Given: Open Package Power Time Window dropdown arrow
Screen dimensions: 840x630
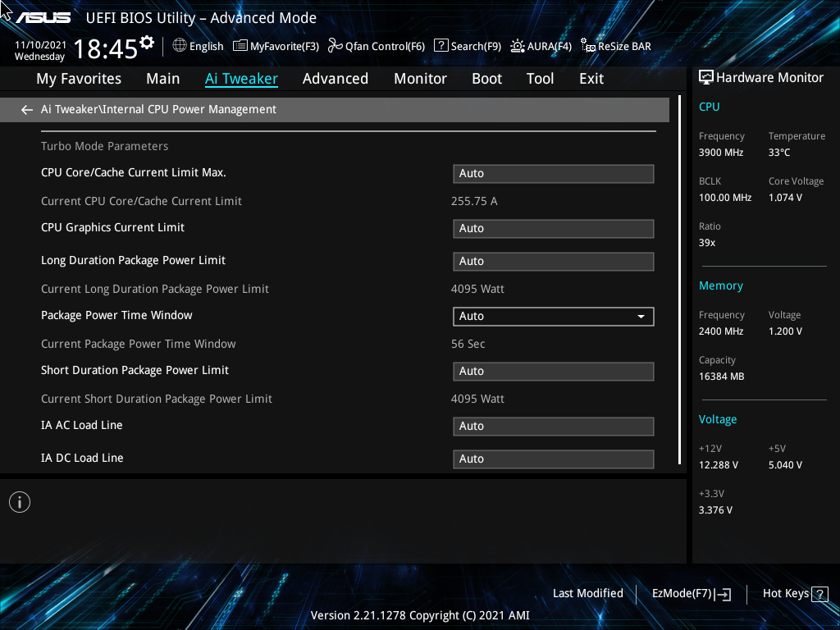Looking at the screenshot, I should (641, 317).
